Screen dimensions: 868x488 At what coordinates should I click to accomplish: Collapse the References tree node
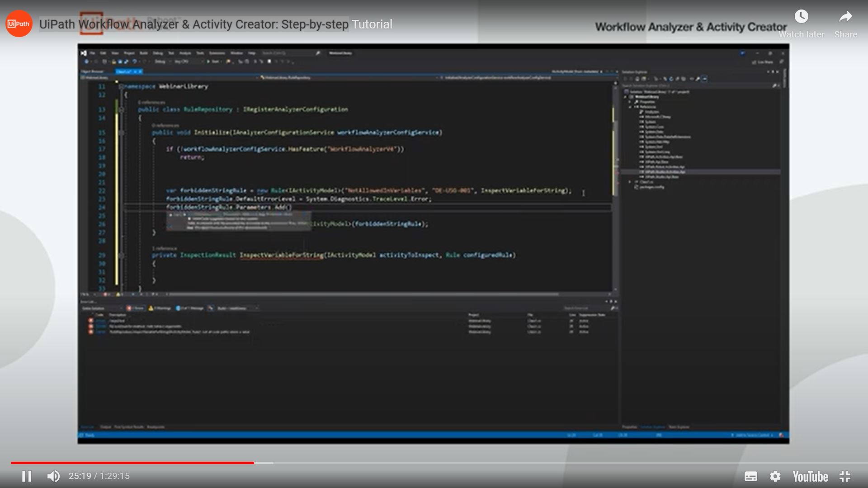(x=630, y=107)
